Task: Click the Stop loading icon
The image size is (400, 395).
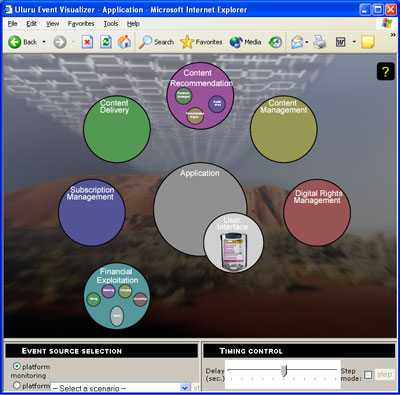Action: pyautogui.click(x=87, y=42)
